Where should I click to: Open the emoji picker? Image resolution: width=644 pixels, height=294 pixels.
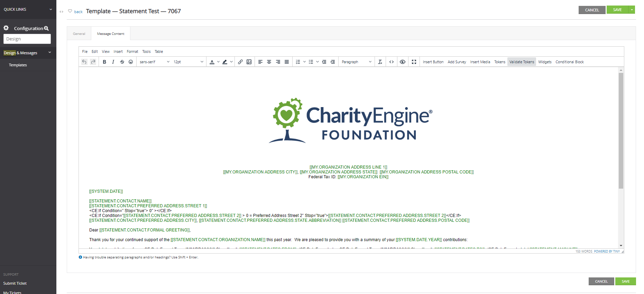tap(131, 62)
